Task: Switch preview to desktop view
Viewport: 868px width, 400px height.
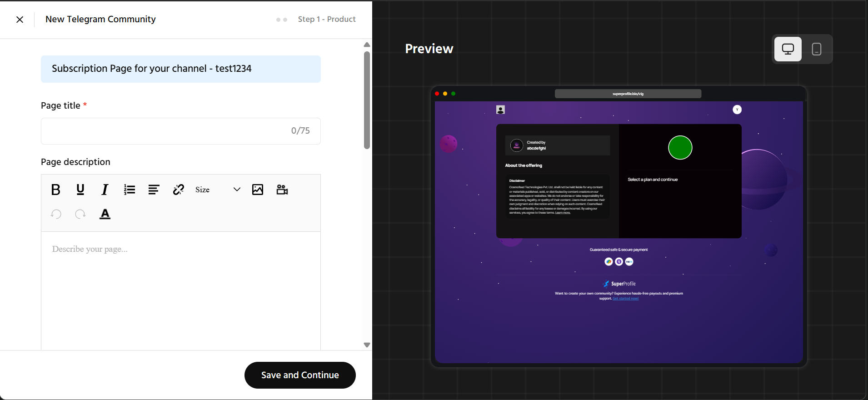Action: click(788, 49)
